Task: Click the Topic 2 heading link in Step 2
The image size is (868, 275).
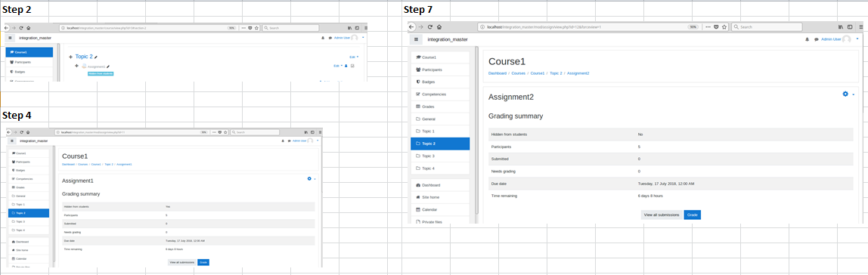Action: tap(84, 57)
